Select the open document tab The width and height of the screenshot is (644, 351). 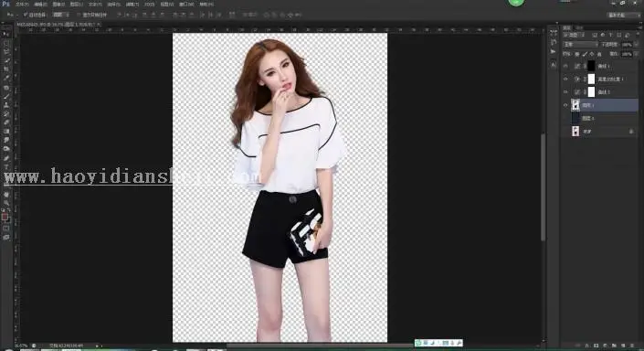click(58, 25)
